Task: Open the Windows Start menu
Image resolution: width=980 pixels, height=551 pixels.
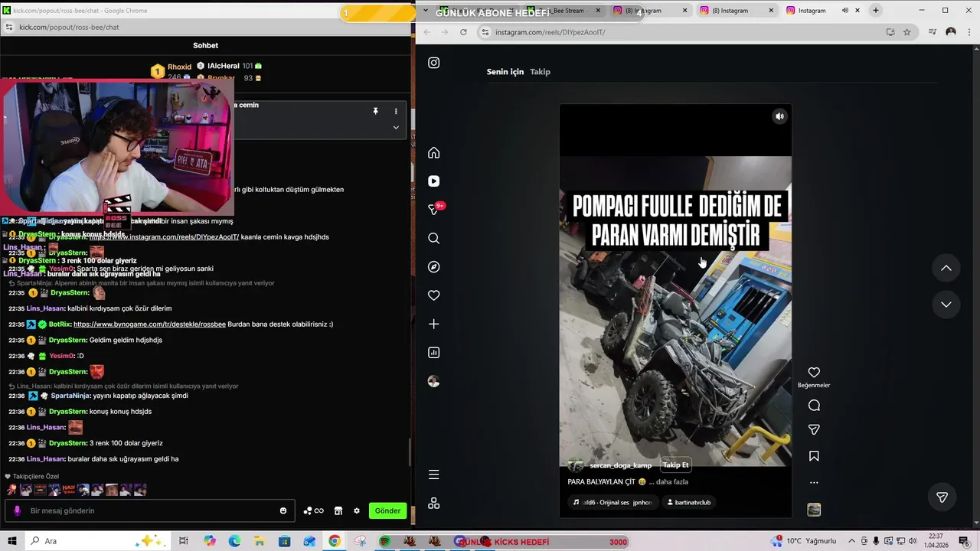Action: [11, 541]
